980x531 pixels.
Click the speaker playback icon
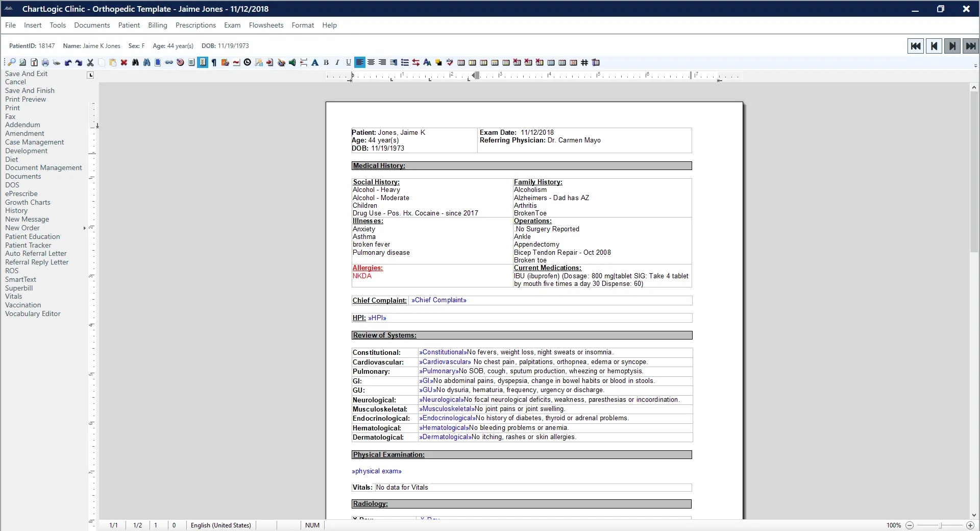click(292, 62)
